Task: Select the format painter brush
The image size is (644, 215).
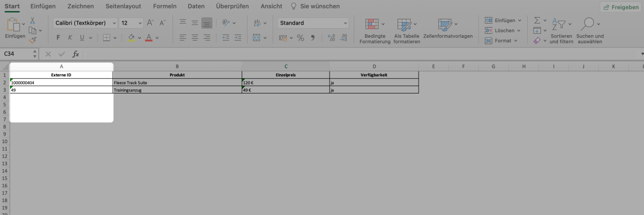Action: click(x=32, y=40)
